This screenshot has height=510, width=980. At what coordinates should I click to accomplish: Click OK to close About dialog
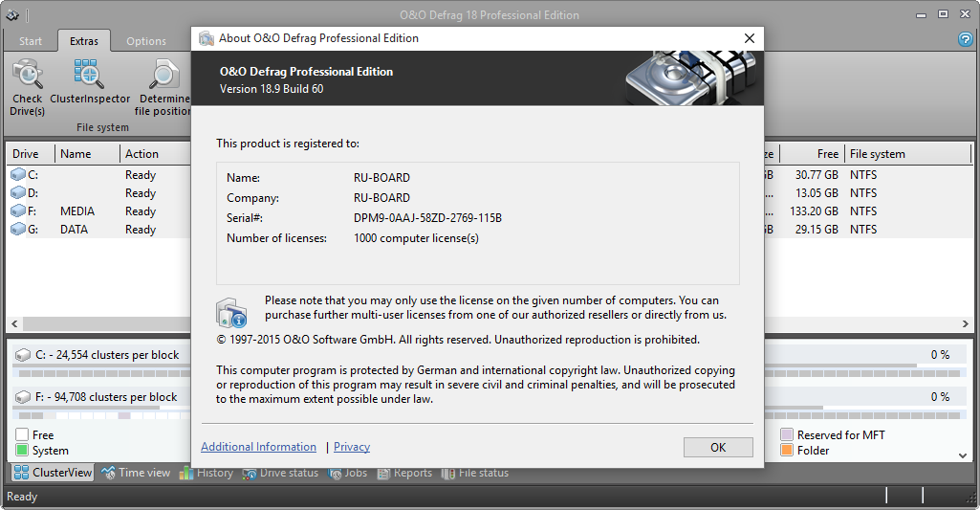pos(718,448)
